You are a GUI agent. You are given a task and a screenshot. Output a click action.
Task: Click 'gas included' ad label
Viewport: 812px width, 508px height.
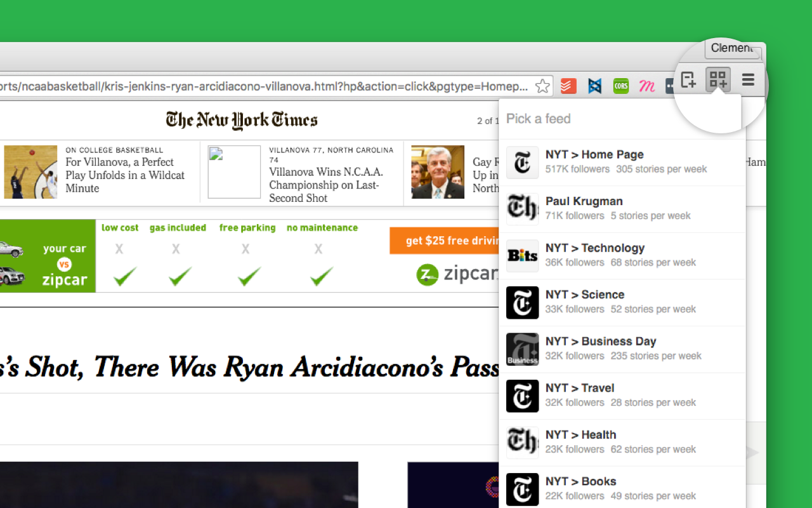pyautogui.click(x=178, y=228)
